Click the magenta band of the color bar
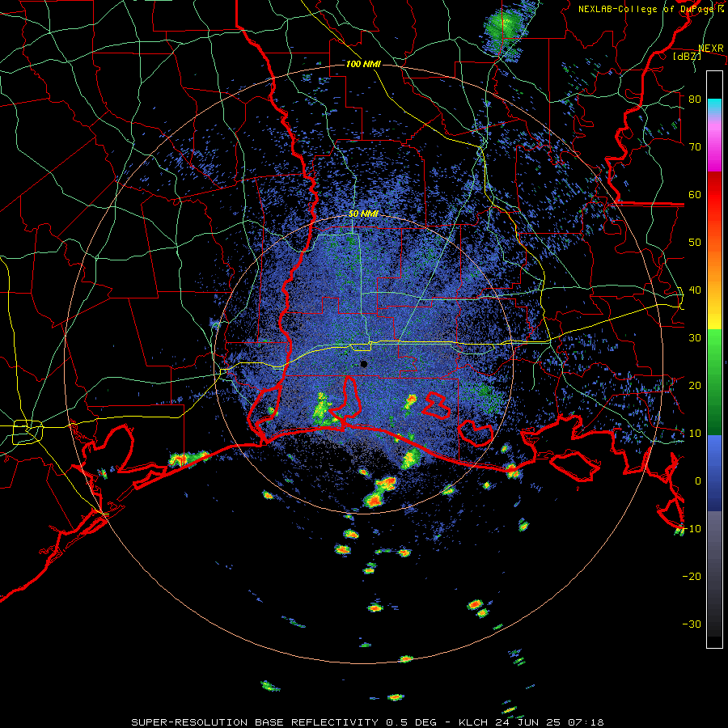 [714, 145]
